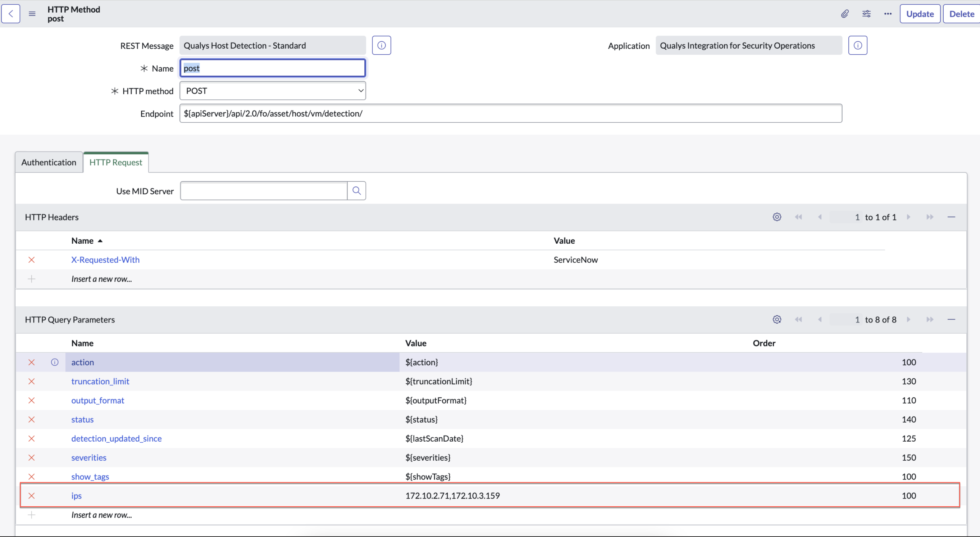Open more options ellipsis menu
980x537 pixels.
(888, 14)
